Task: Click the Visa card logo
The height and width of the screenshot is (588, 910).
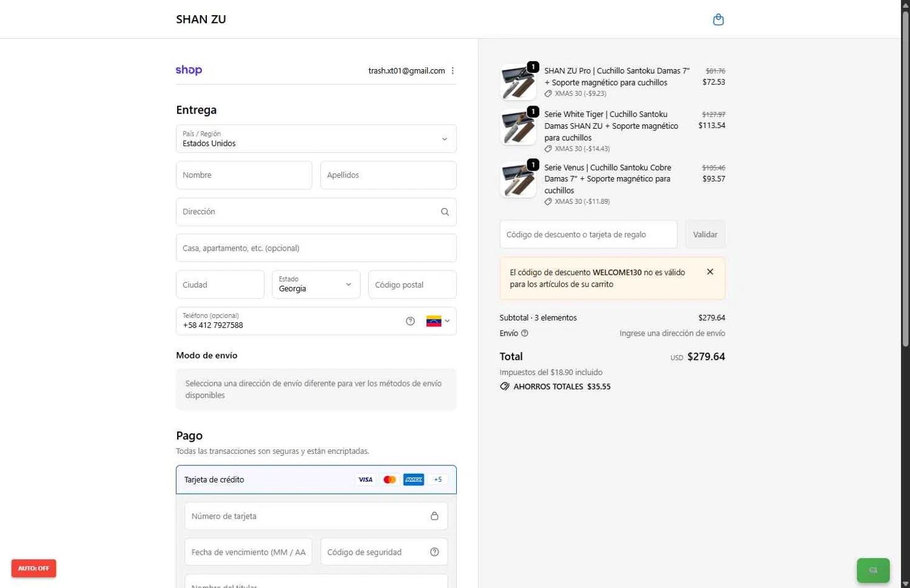Action: pyautogui.click(x=365, y=479)
